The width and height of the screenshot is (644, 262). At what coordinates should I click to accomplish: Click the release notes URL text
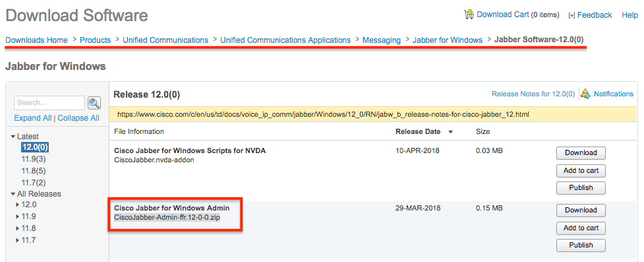click(323, 114)
